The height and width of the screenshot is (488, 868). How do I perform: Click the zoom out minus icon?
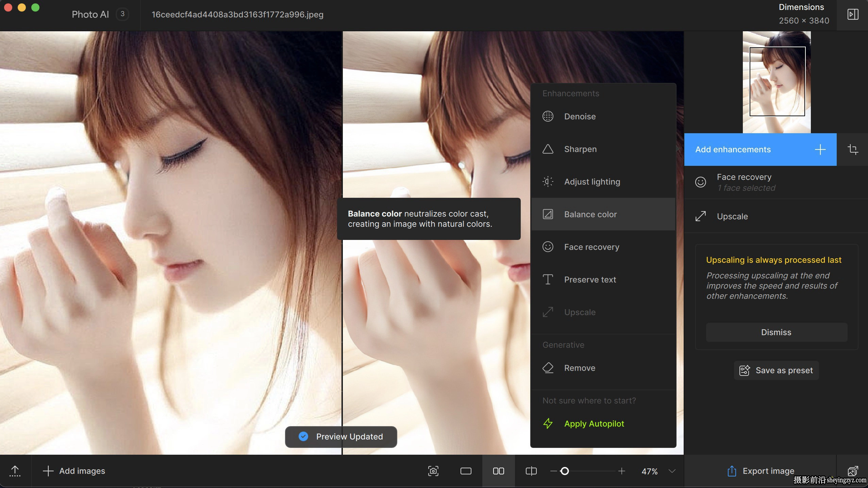pyautogui.click(x=553, y=471)
